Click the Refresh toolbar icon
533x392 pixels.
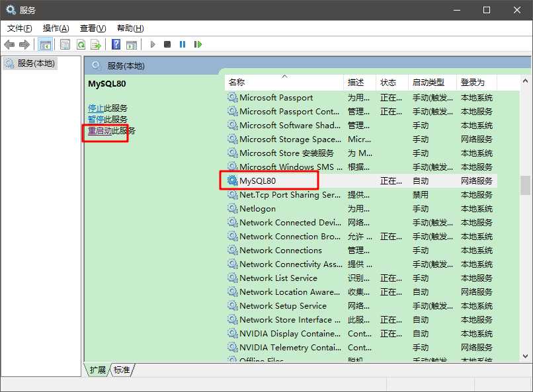(81, 44)
